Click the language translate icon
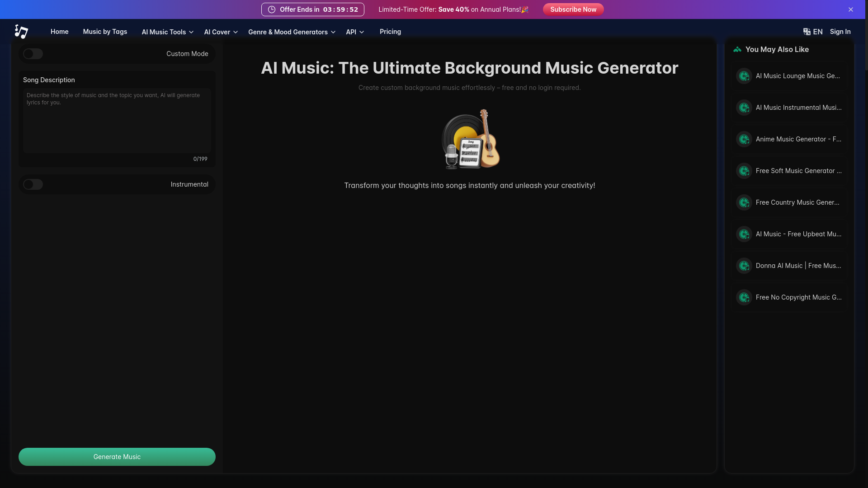 pos(807,32)
